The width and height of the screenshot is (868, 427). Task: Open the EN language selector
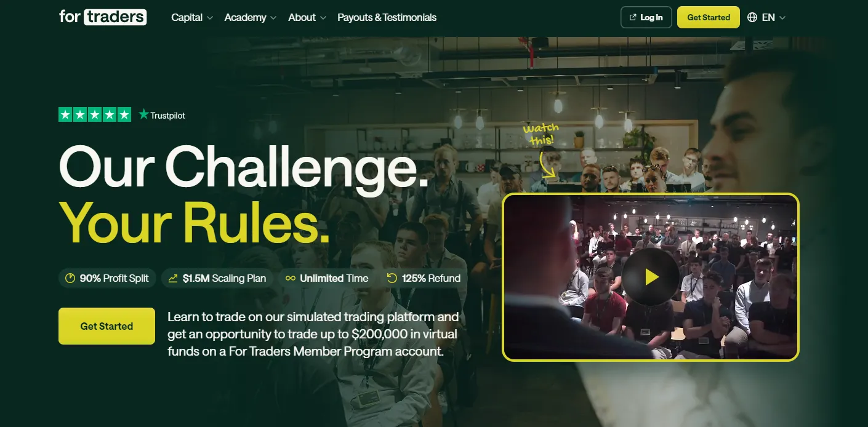coord(767,17)
